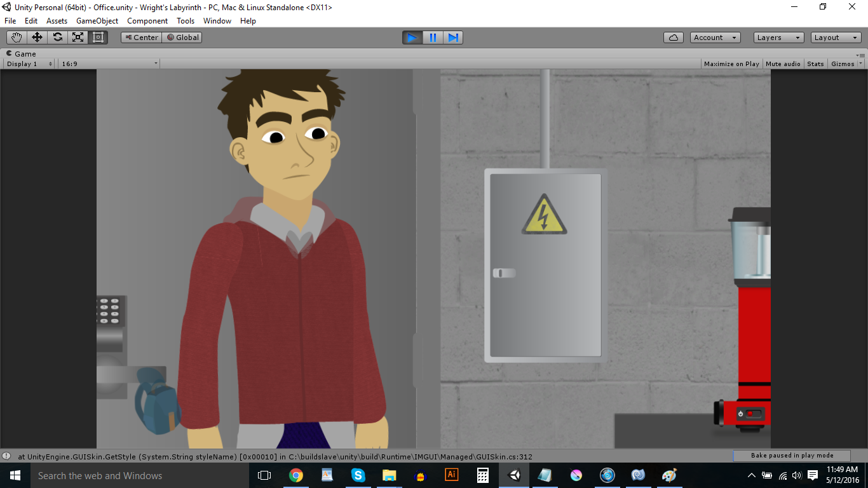Open the Gizmos dropdown arrow
868x488 pixels.
pos(861,64)
